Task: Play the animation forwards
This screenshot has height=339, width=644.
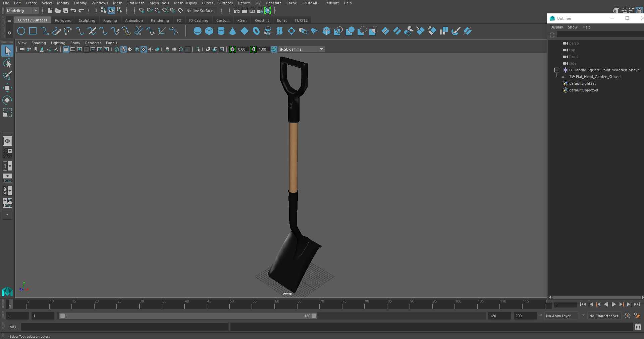Action: point(613,304)
